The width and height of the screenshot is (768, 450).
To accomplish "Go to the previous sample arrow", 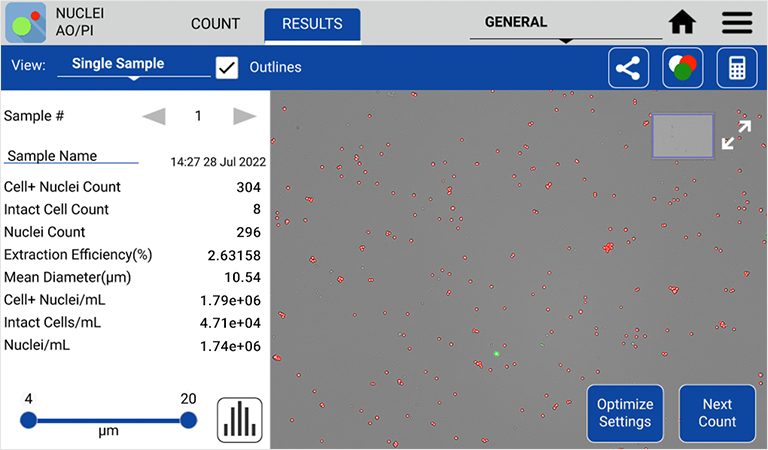I will coord(154,116).
